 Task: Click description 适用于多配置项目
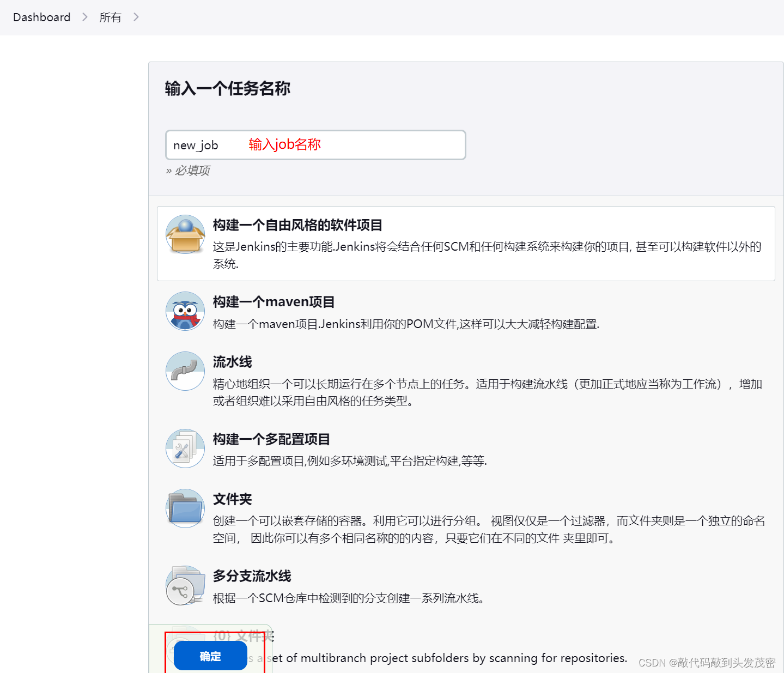pos(350,461)
